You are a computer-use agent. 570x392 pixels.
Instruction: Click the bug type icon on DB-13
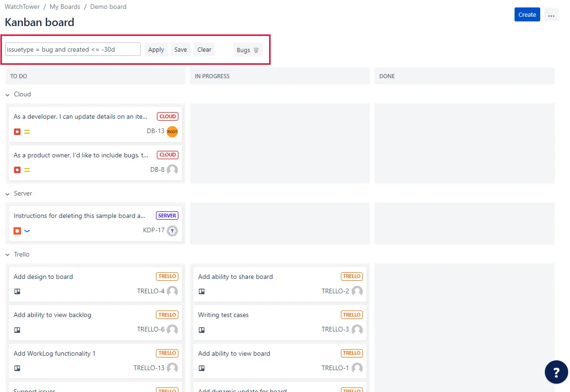pos(17,132)
